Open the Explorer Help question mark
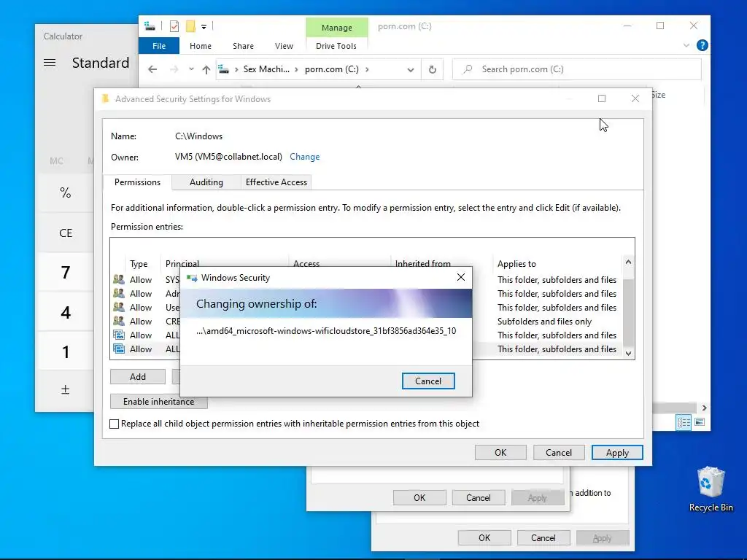The image size is (747, 560). (x=702, y=45)
